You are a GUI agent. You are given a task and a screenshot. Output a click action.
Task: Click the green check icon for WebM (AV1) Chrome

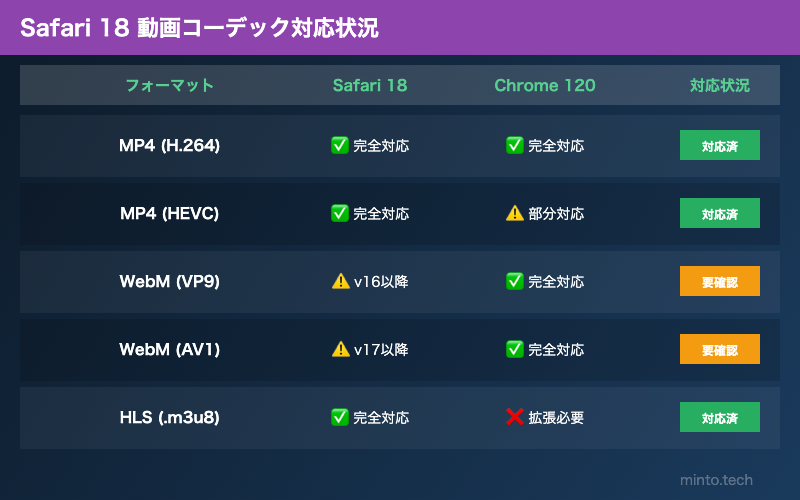[515, 349]
